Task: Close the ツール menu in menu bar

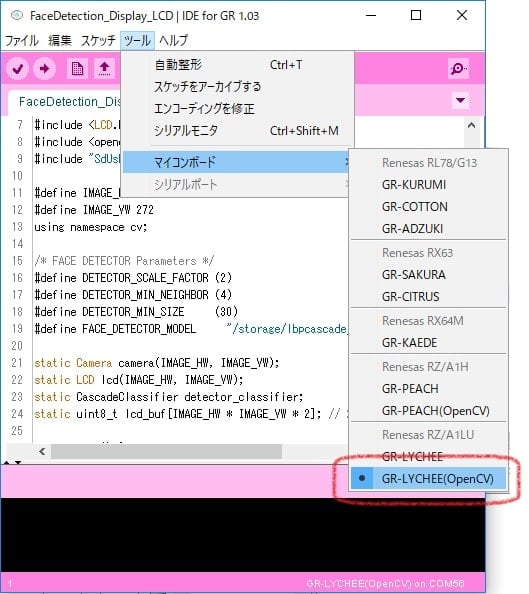Action: [138, 40]
